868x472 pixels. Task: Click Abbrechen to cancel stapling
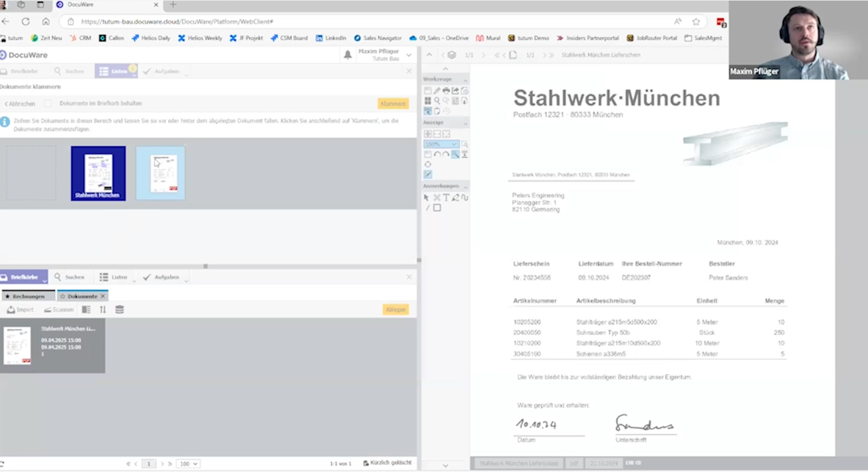click(x=20, y=103)
